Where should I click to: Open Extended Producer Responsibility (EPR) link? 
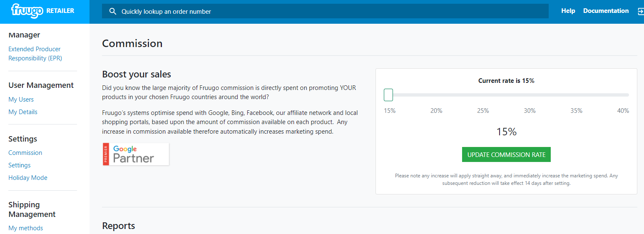(35, 54)
